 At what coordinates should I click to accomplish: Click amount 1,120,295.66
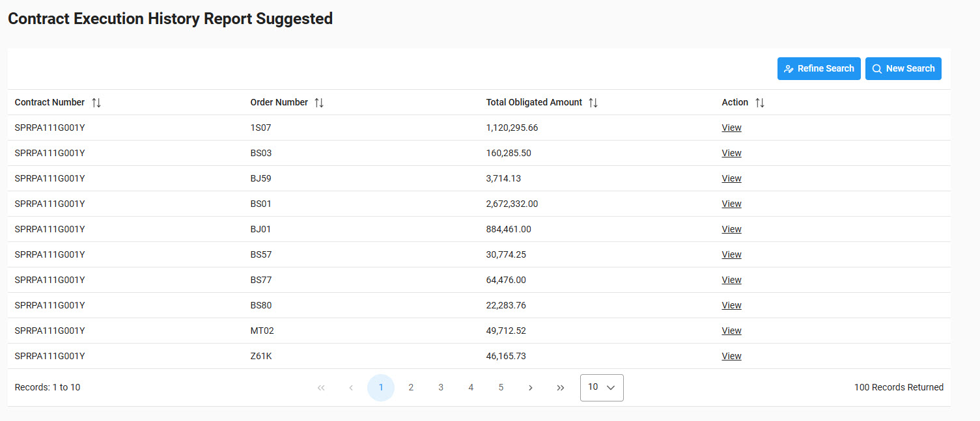coord(512,128)
